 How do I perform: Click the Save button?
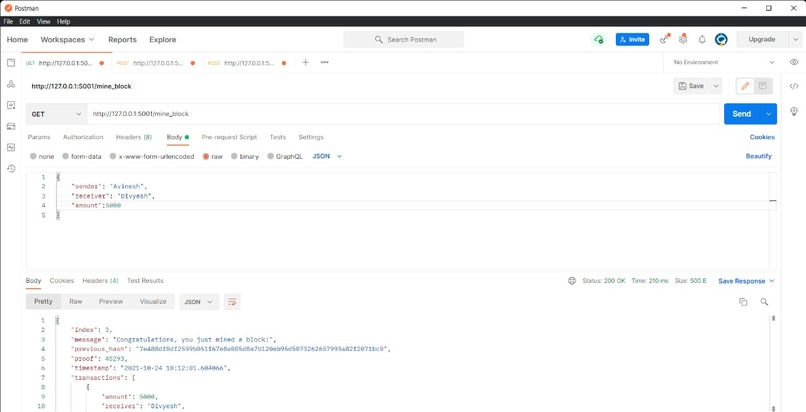pyautogui.click(x=692, y=86)
